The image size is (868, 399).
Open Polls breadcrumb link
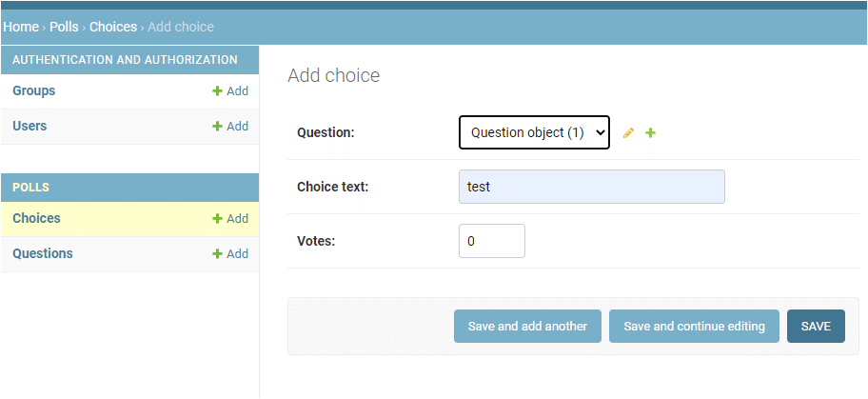(64, 27)
